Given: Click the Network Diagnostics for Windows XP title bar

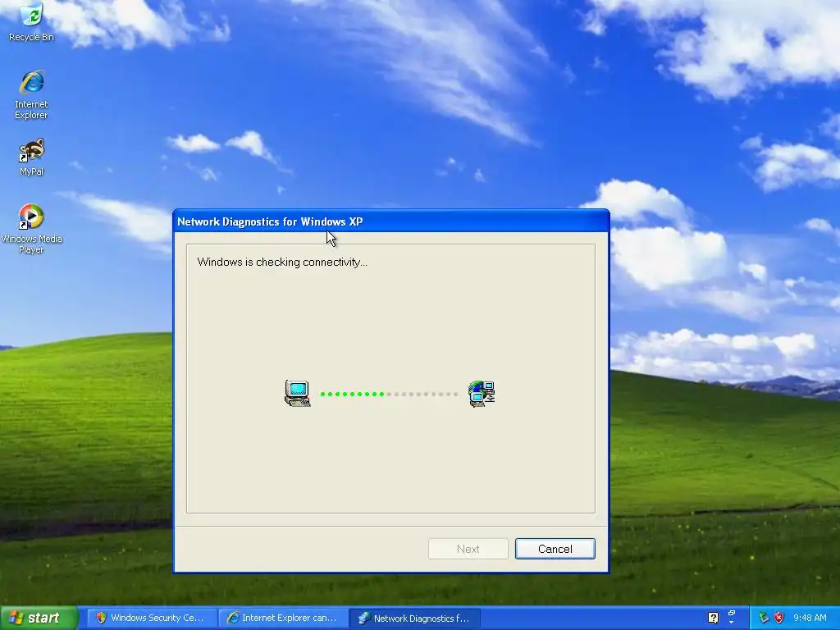Looking at the screenshot, I should tap(391, 221).
